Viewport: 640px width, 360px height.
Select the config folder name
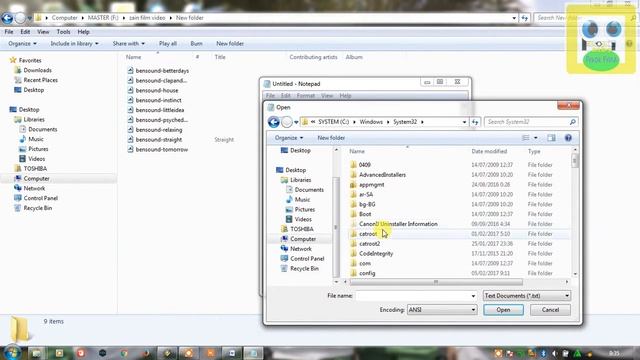click(x=367, y=273)
